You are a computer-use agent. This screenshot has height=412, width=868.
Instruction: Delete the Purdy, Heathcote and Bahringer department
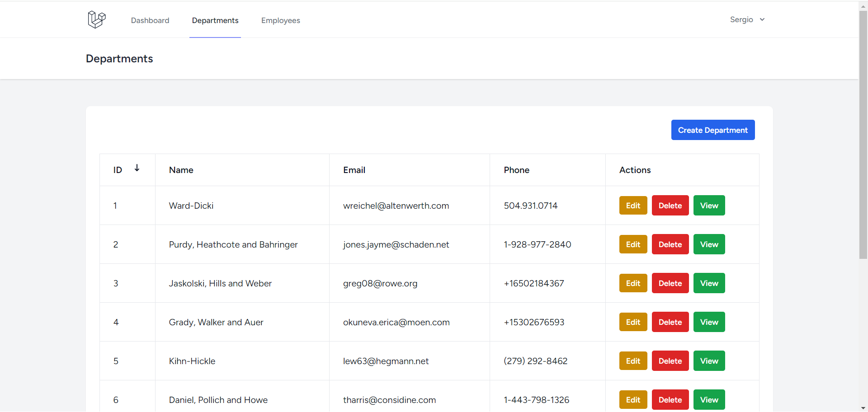pyautogui.click(x=670, y=244)
